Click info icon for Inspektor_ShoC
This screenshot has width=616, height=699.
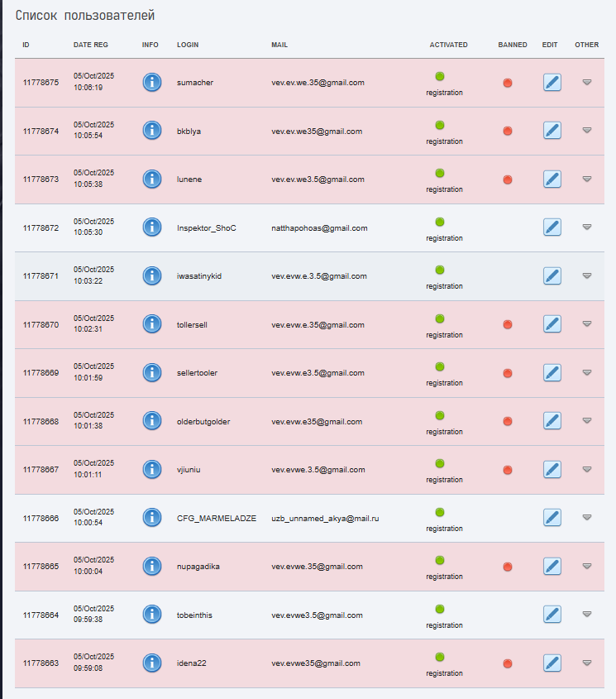coord(152,227)
